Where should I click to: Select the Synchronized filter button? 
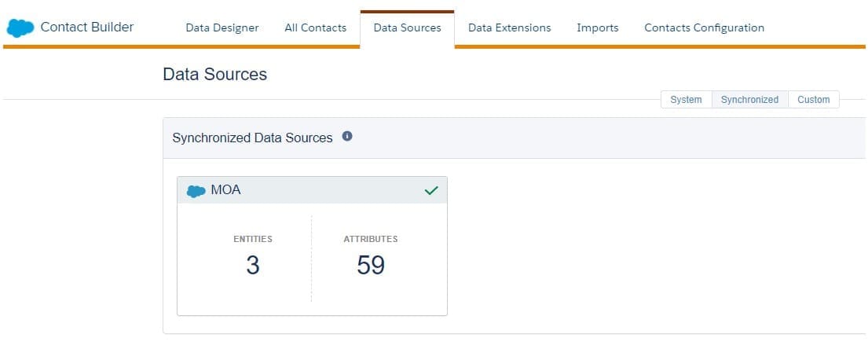(749, 100)
